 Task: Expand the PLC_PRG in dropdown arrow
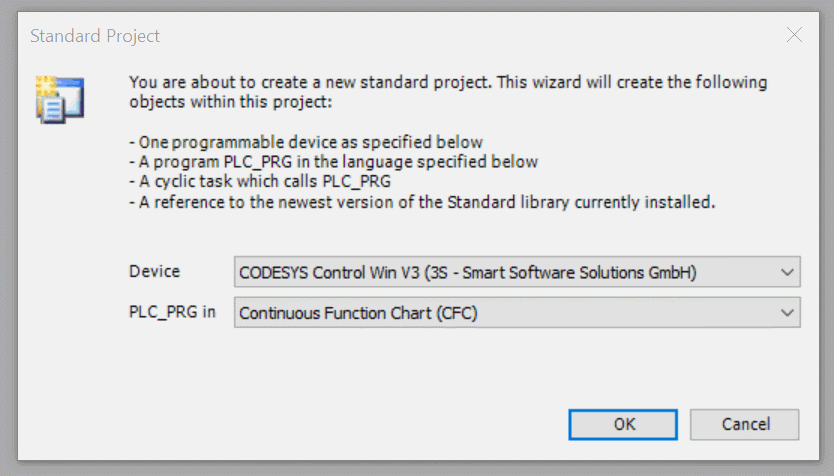tap(787, 313)
